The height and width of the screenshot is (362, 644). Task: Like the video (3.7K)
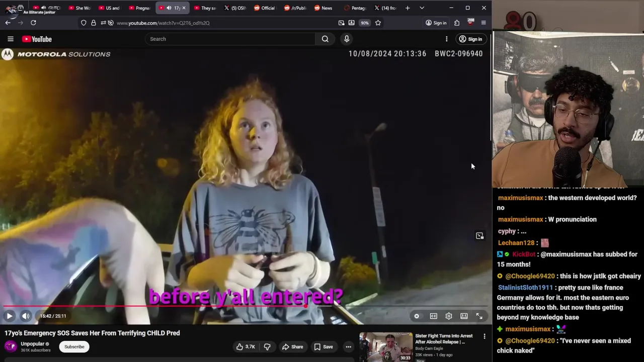coord(246,346)
